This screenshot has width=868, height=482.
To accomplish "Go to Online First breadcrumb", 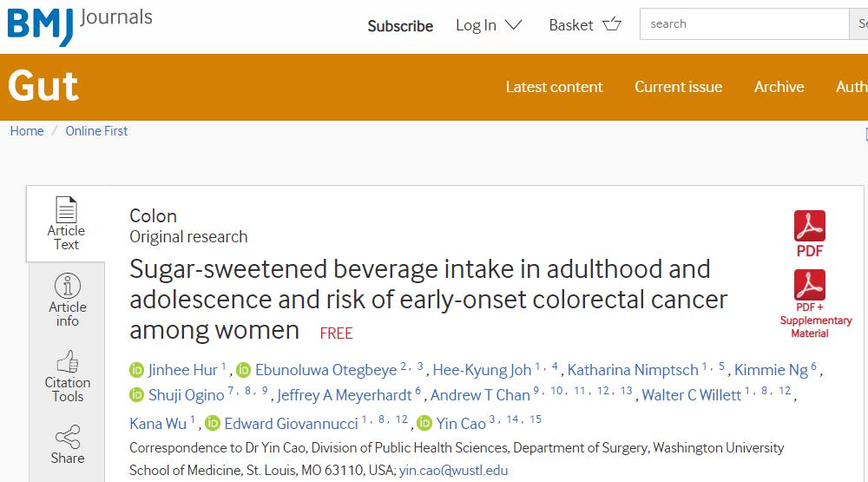I will (96, 131).
